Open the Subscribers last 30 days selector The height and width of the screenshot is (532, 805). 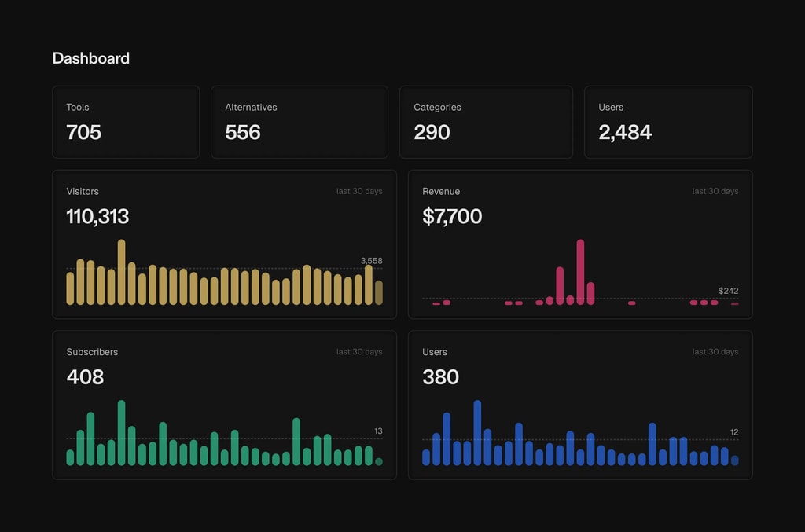pyautogui.click(x=358, y=351)
